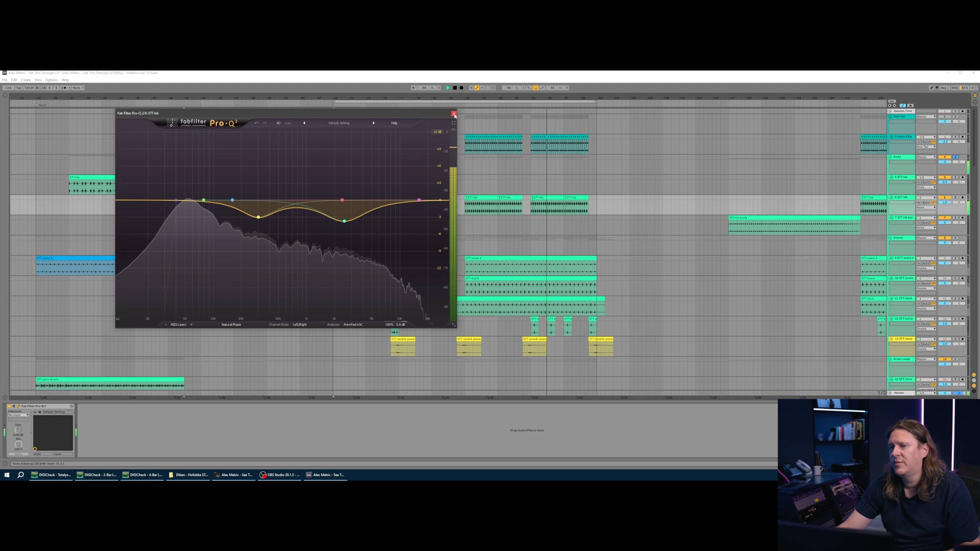980x551 pixels.
Task: Start playback with the green Play button
Action: 448,88
